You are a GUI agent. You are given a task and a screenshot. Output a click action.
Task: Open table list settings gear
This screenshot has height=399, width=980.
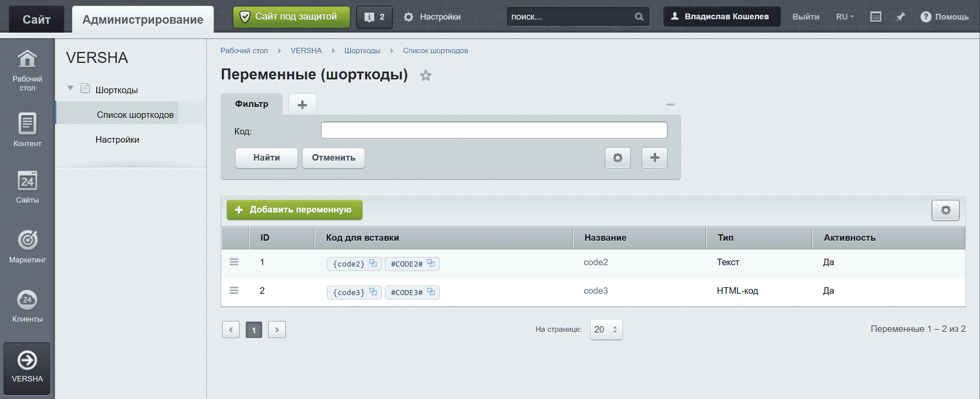pos(945,210)
